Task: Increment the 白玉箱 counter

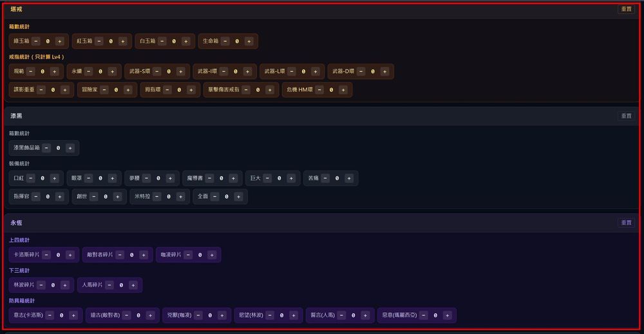Action: coord(185,41)
